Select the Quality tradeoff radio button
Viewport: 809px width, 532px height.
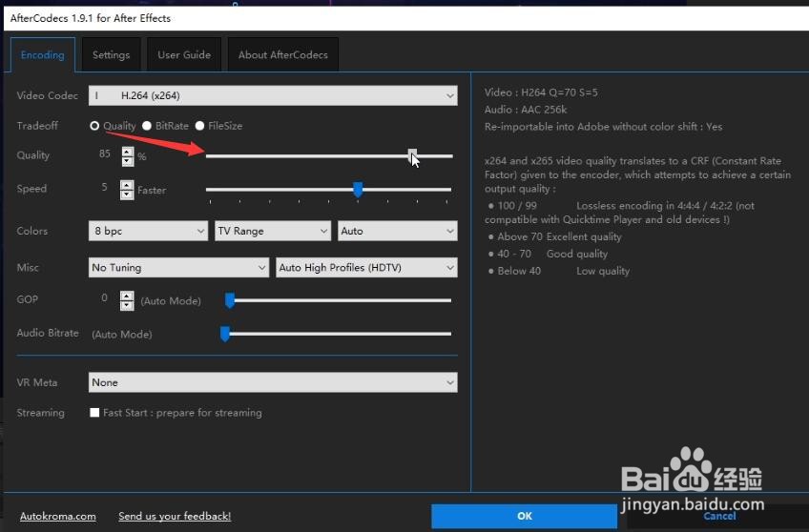[x=94, y=126]
